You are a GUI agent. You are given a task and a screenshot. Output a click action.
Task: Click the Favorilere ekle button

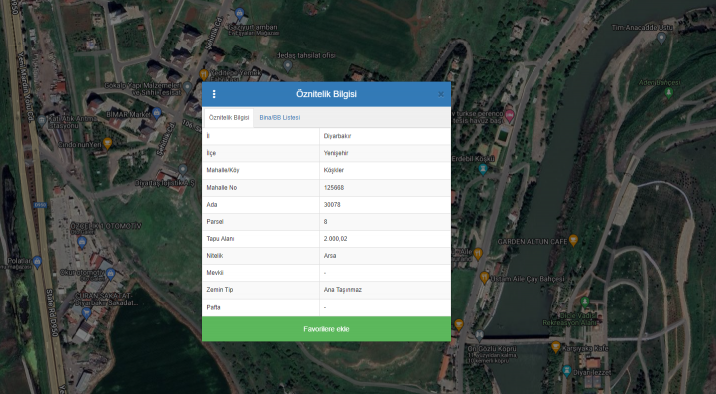point(326,329)
